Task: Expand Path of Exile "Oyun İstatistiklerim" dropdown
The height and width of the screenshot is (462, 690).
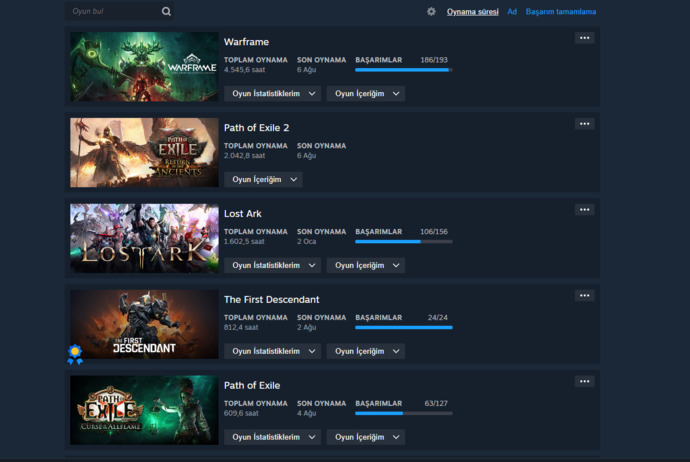Action: point(272,437)
